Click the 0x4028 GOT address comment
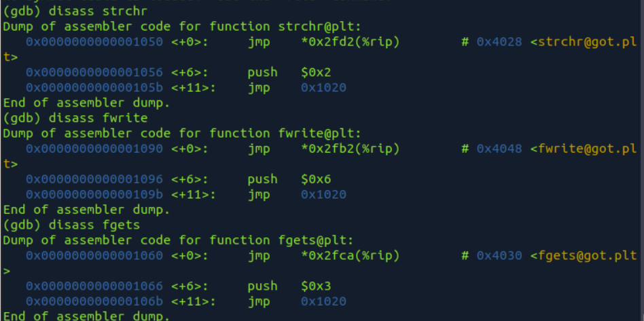The width and height of the screenshot is (644, 321). 499,42
